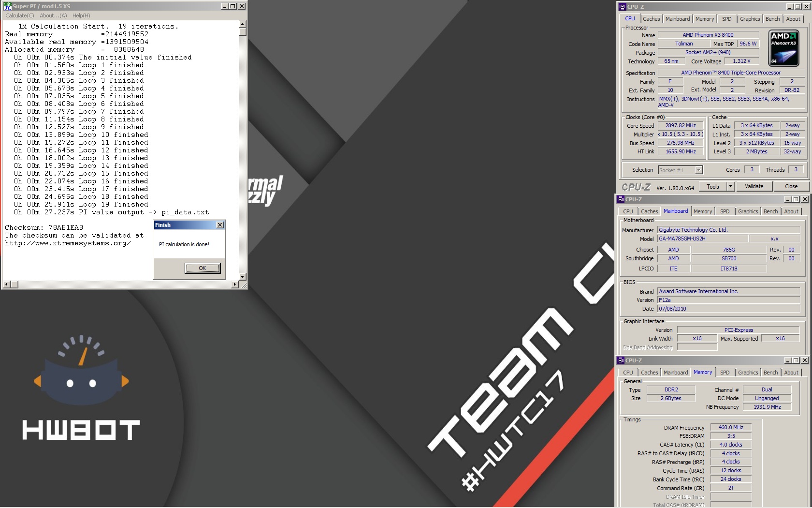Image resolution: width=812 pixels, height=508 pixels.
Task: Click the Super PI title bar icon
Action: click(x=7, y=6)
